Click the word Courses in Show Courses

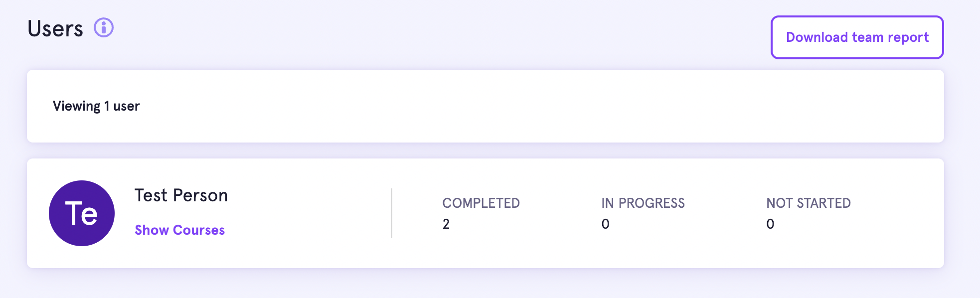[x=199, y=230]
